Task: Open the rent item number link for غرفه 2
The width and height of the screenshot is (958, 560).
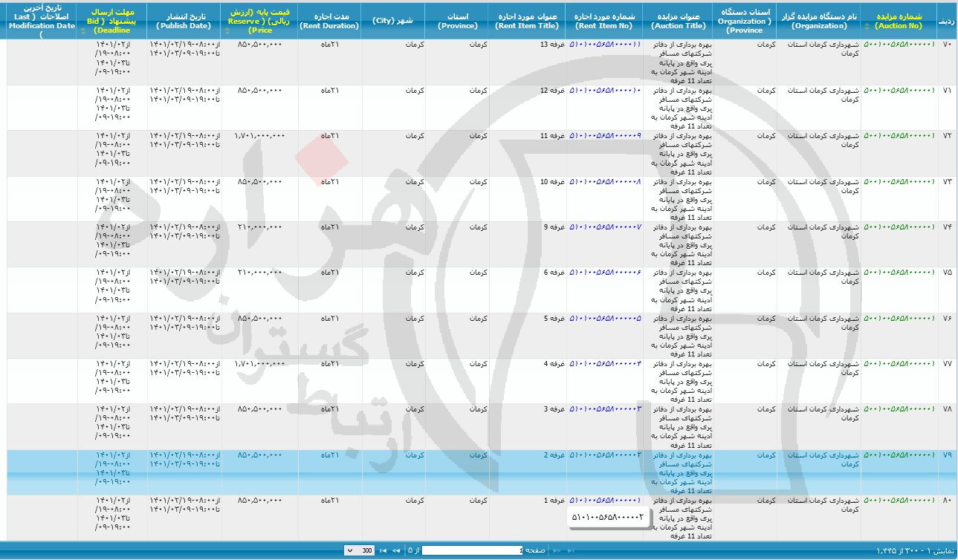Action: (604, 455)
